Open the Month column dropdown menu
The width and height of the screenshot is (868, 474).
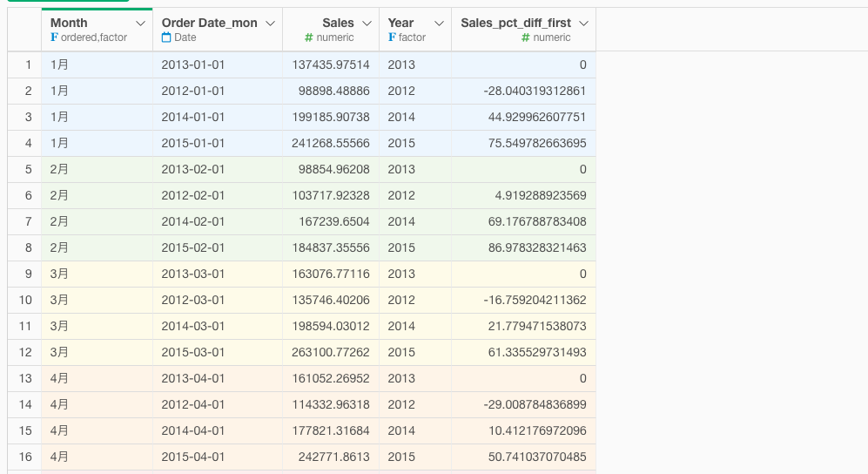pos(141,24)
